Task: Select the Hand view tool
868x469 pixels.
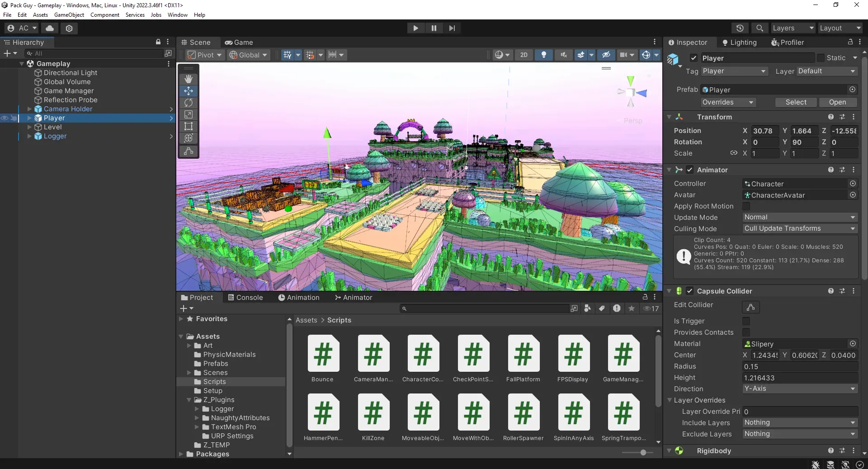Action: [x=189, y=79]
